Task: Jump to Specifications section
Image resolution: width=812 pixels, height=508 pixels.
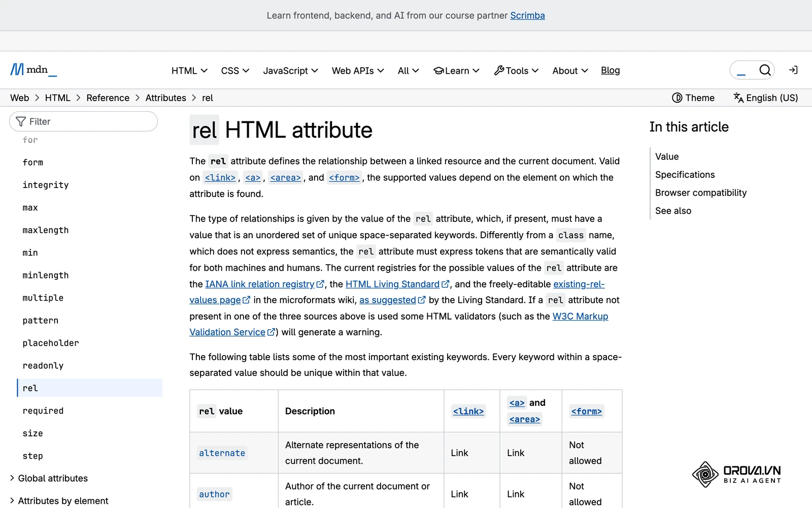Action: click(685, 175)
